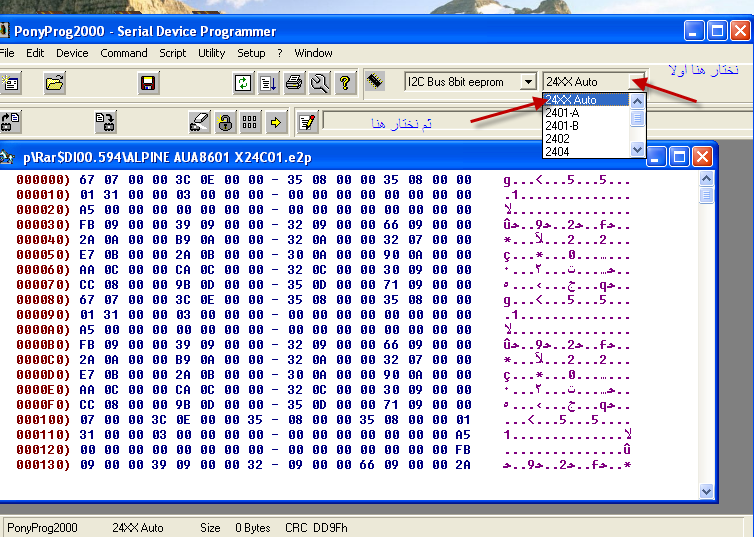The width and height of the screenshot is (754, 537).
Task: Choose 2401-A from the device list
Action: [x=586, y=113]
